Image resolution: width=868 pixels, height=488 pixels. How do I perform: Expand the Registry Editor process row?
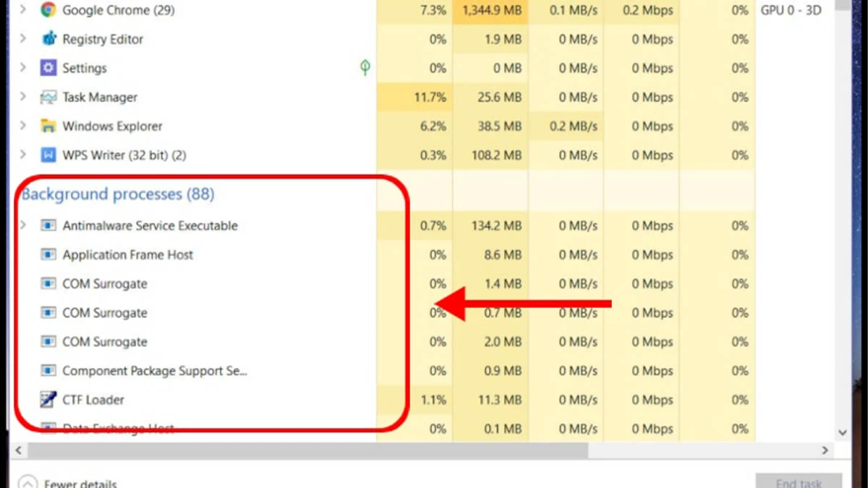click(22, 39)
